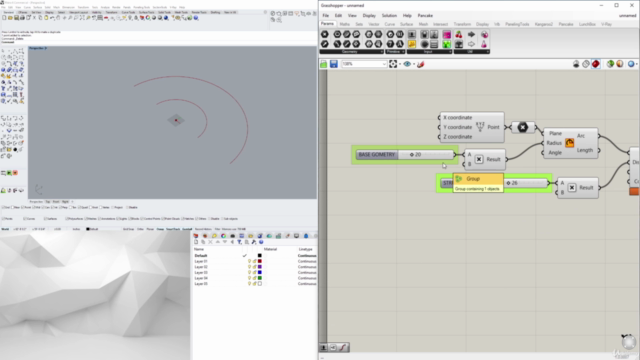This screenshot has height=360, width=640.
Task: Click the pink flask icon in Util panel
Action: tap(484, 44)
